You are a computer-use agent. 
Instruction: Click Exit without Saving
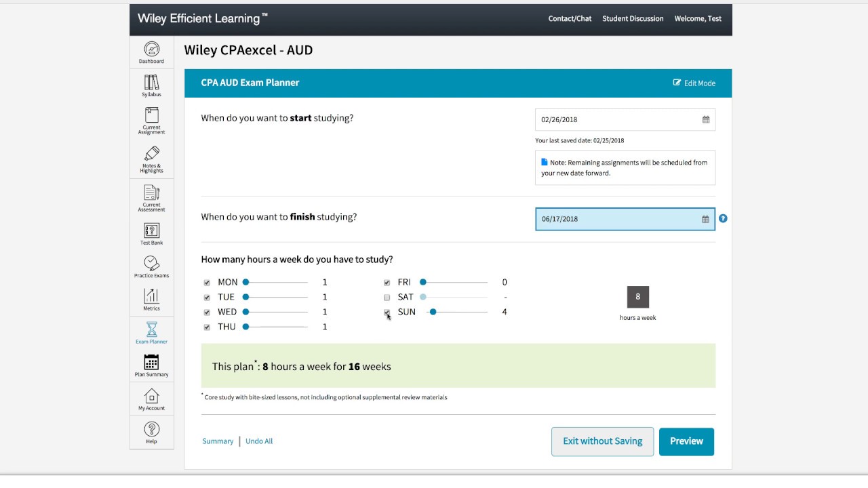(602, 441)
